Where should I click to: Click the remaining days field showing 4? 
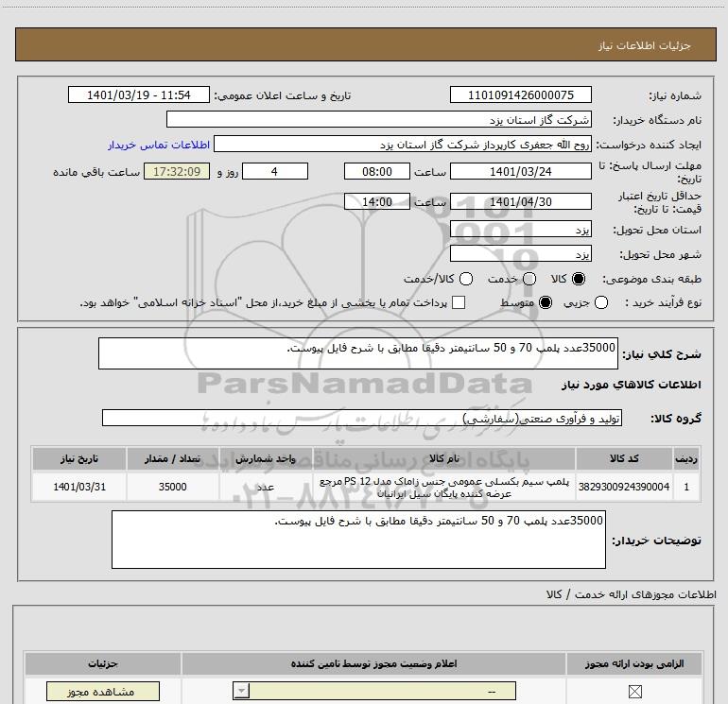(275, 171)
